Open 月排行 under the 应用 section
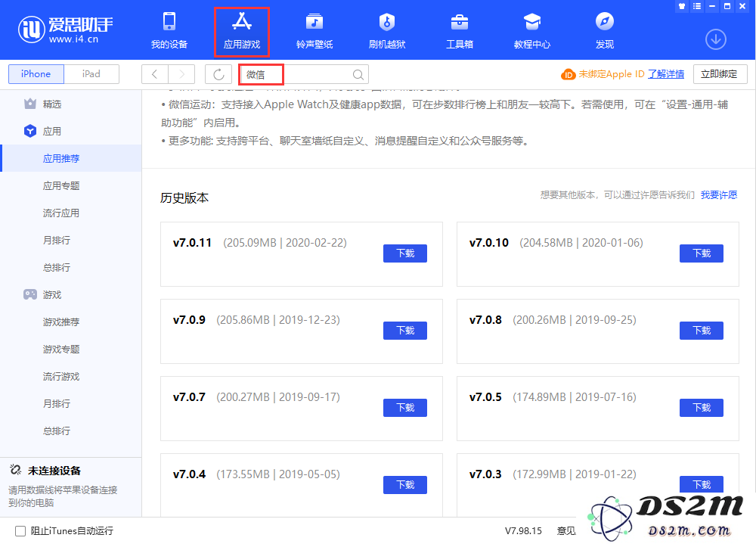Image resolution: width=756 pixels, height=544 pixels. click(x=57, y=241)
